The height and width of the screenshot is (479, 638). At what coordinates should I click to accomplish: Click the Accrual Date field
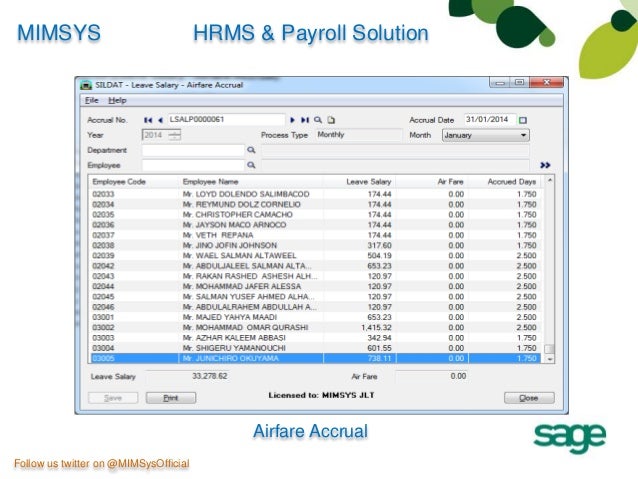tap(490, 120)
